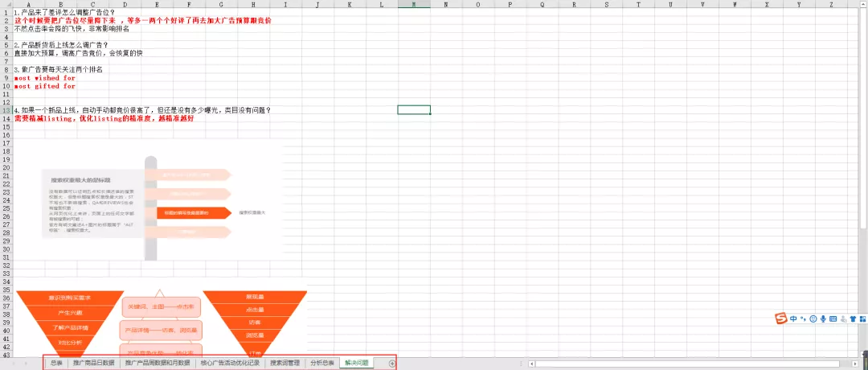868x370 pixels.
Task: Click red text starting '这个时候要把广告位尽量降下来'
Action: [x=142, y=20]
